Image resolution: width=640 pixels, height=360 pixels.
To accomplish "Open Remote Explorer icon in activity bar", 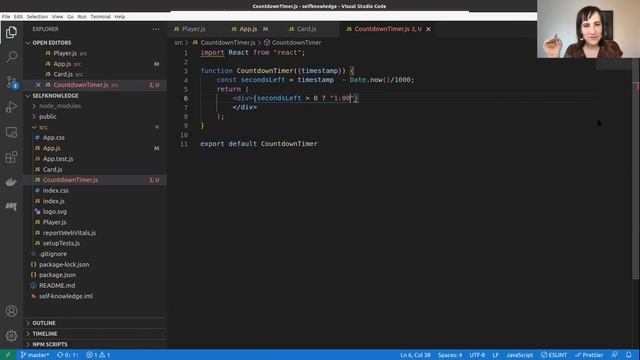I will tap(11, 132).
